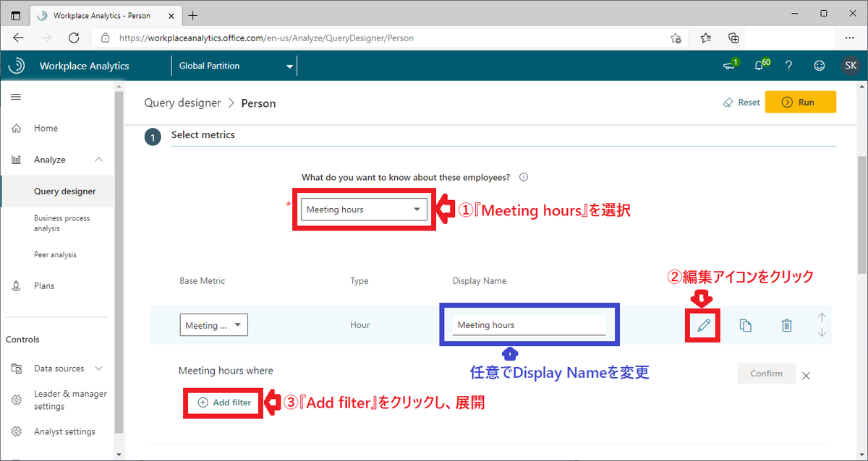Delete the Meeting hours metric with trash icon
The image size is (868, 461).
pyautogui.click(x=787, y=325)
